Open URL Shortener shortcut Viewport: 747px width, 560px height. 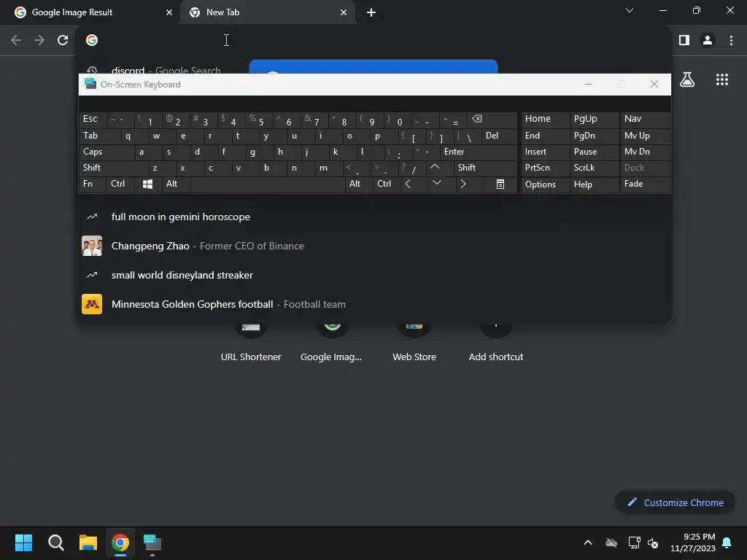click(251, 343)
